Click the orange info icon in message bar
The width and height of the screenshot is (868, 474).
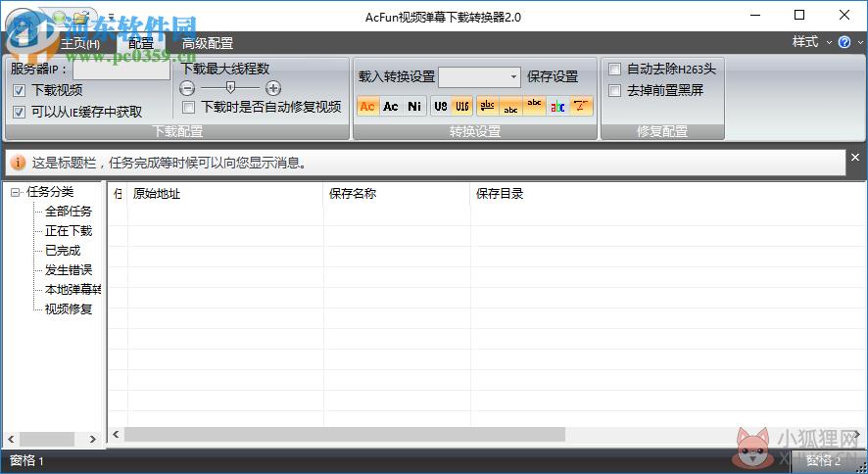tap(19, 163)
